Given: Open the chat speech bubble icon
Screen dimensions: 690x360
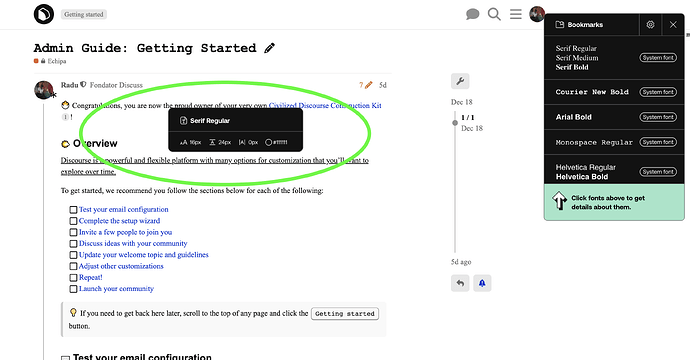Looking at the screenshot, I should pos(472,15).
